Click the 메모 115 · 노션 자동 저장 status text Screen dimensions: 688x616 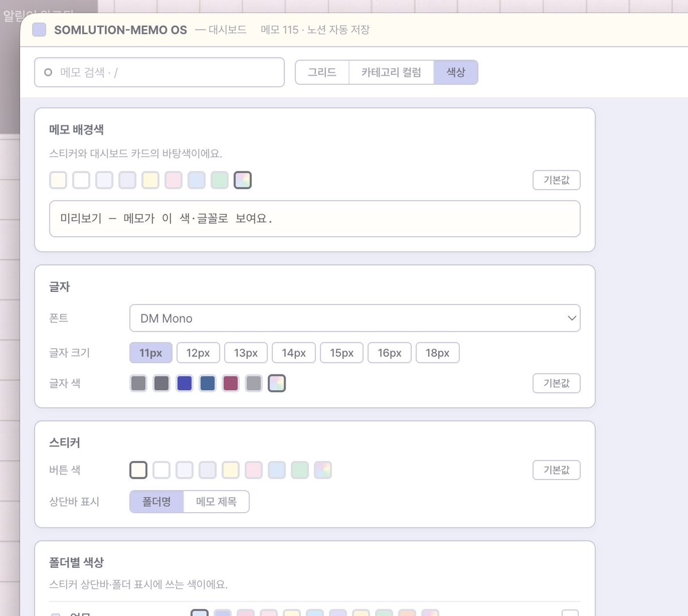pos(315,30)
